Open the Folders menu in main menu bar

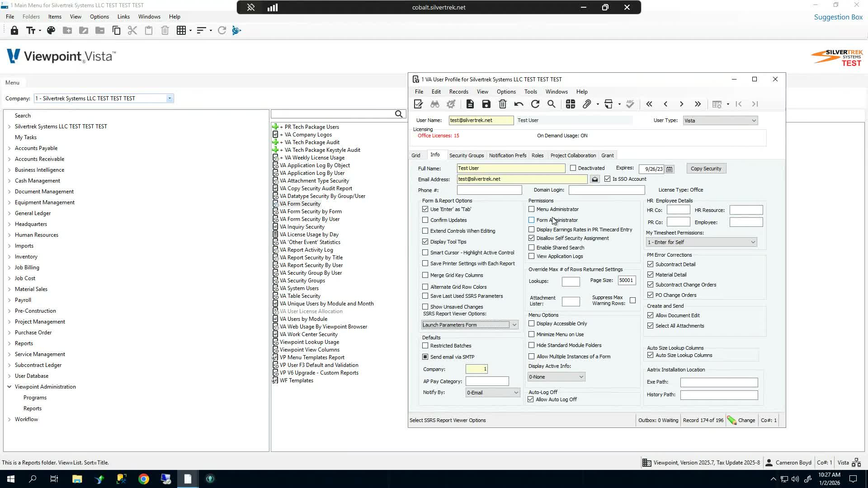[31, 17]
